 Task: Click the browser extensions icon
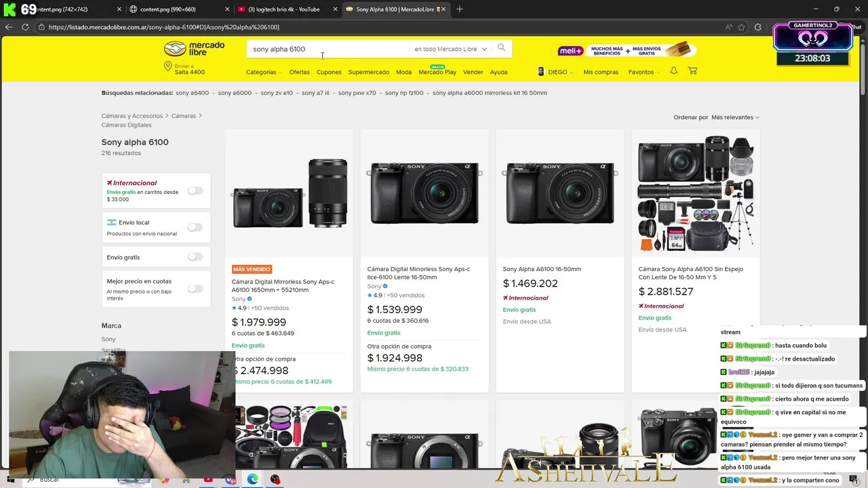pos(758,27)
